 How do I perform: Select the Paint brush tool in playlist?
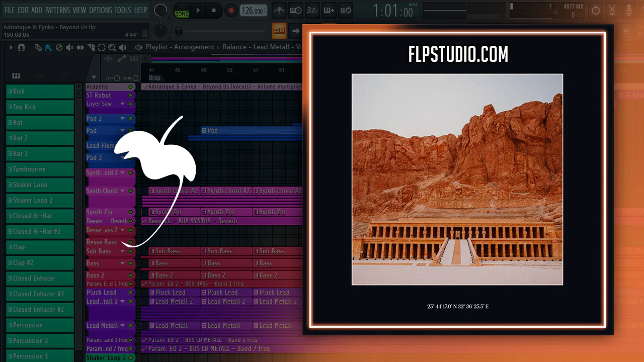(48, 47)
